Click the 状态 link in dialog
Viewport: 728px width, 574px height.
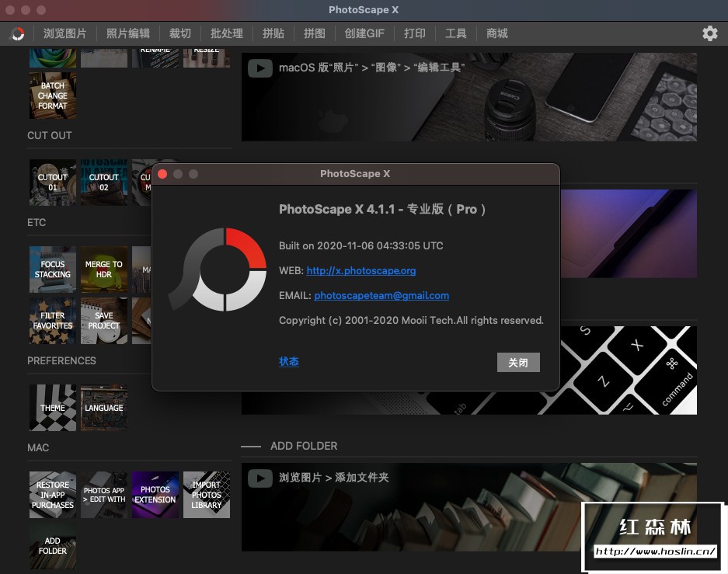289,361
